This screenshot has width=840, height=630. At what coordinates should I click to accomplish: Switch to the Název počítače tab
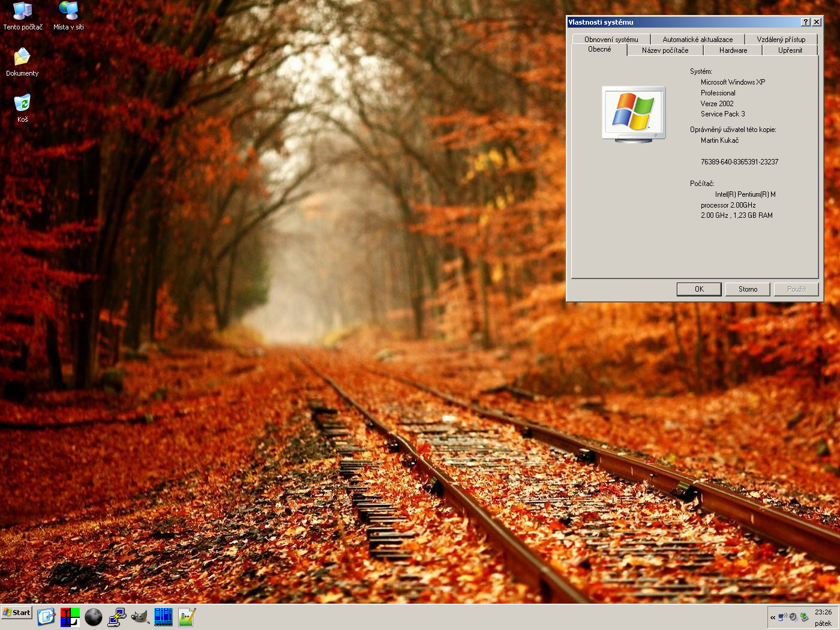click(x=665, y=50)
